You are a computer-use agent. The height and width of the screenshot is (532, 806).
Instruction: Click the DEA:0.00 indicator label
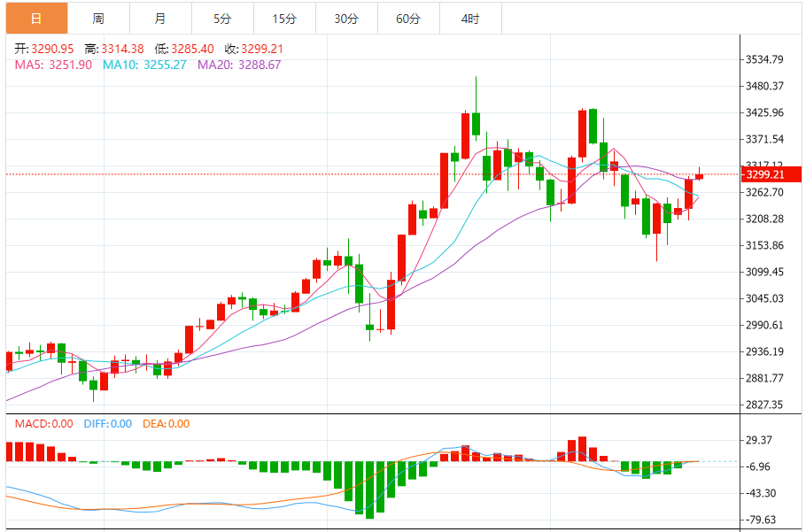[x=166, y=424]
